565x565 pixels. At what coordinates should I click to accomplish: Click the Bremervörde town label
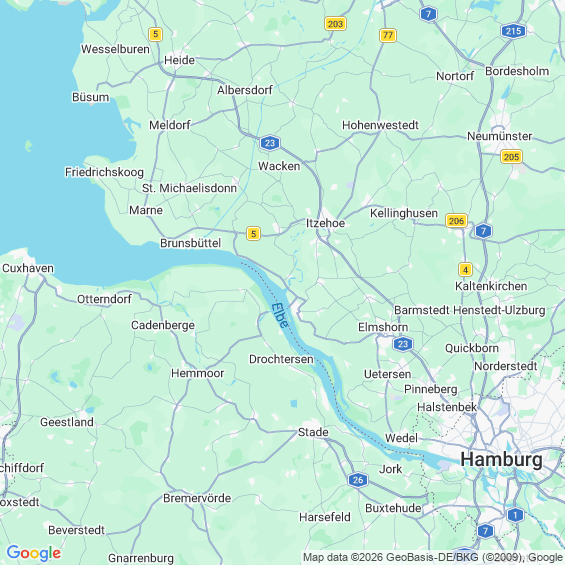click(197, 498)
